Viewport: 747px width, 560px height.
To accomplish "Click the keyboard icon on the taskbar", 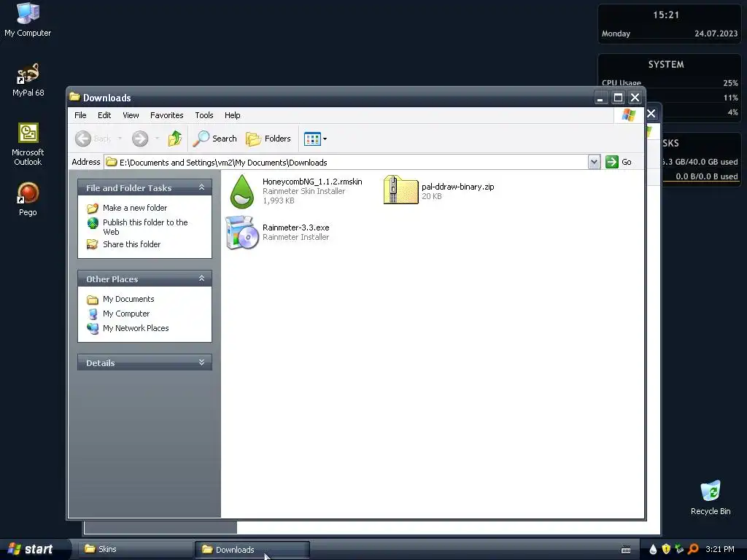I will pyautogui.click(x=626, y=550).
